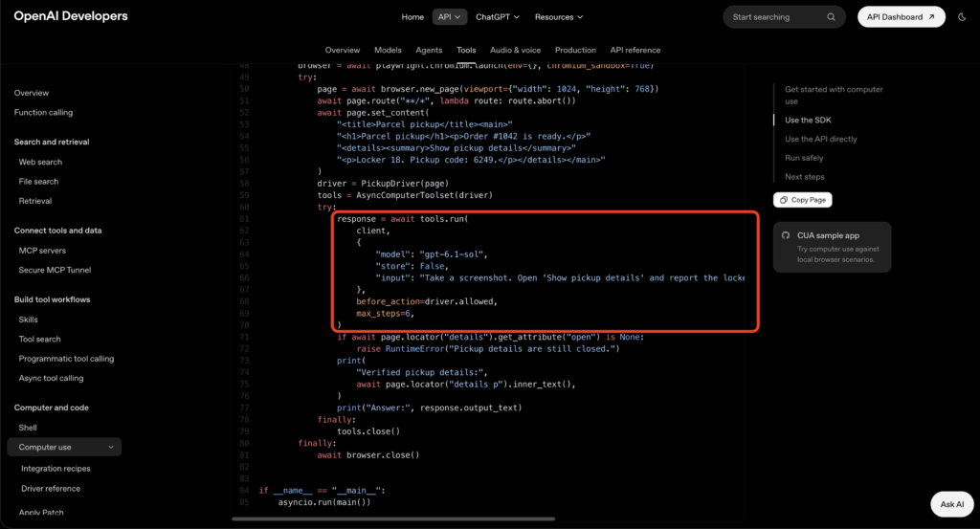980x529 pixels.
Task: Open Async tool calling in sidebar
Action: click(x=51, y=378)
